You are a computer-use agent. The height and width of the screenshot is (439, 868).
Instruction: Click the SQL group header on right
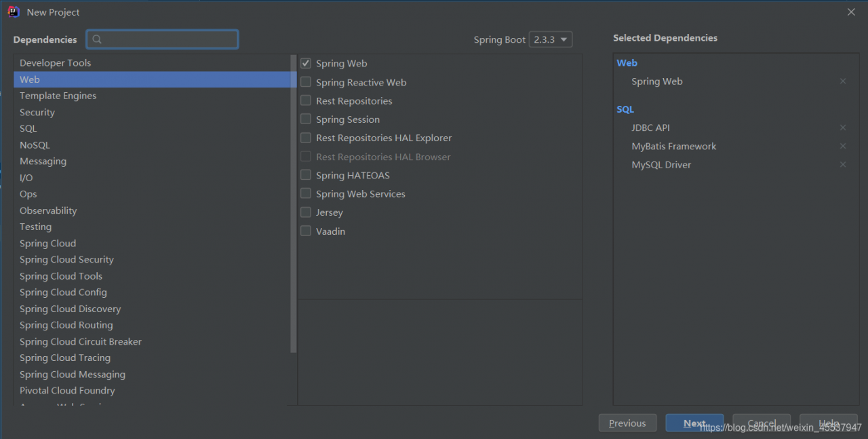point(625,109)
